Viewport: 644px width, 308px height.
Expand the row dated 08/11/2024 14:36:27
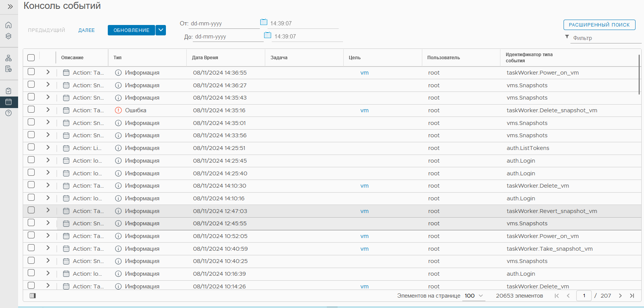click(x=48, y=85)
